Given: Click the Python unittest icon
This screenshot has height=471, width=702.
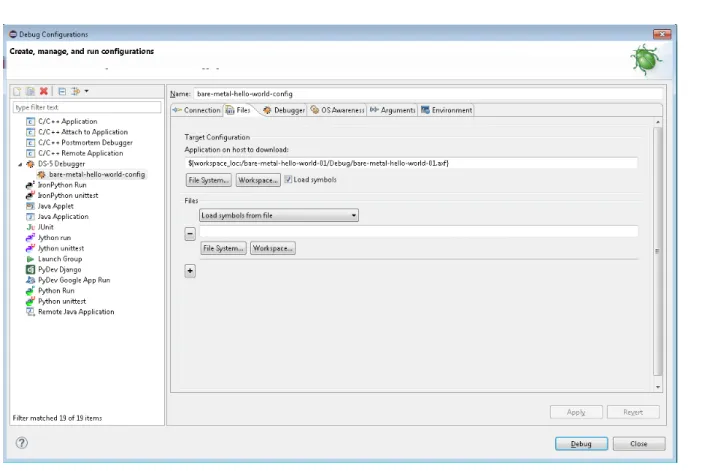Looking at the screenshot, I should [x=30, y=301].
